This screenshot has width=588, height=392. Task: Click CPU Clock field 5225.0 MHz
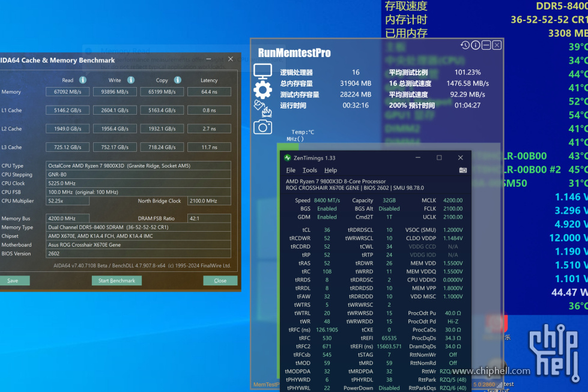click(138, 183)
